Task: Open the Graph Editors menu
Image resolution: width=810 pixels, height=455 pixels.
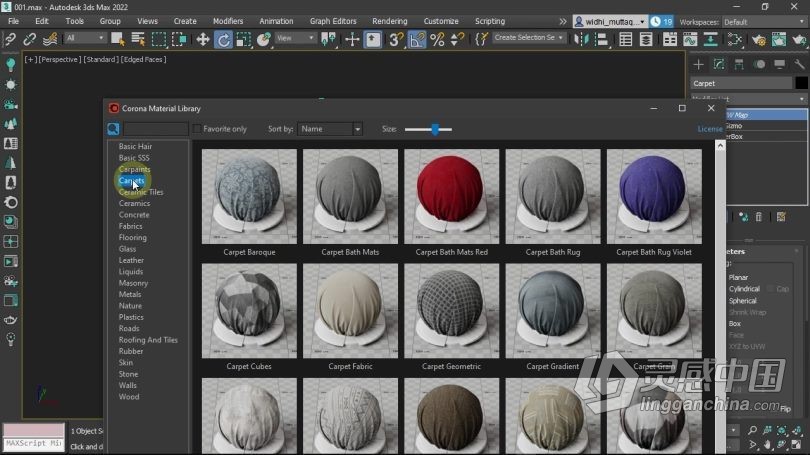Action: click(333, 21)
